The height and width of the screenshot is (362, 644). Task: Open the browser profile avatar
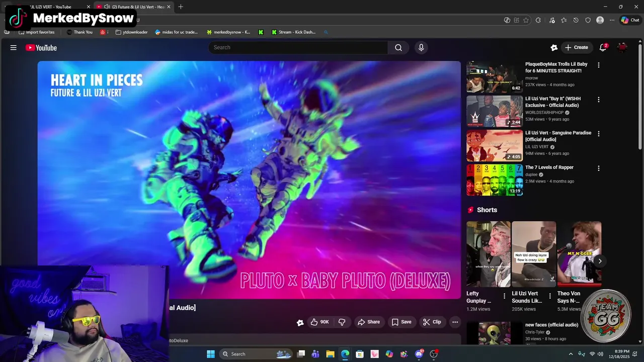tap(600, 20)
